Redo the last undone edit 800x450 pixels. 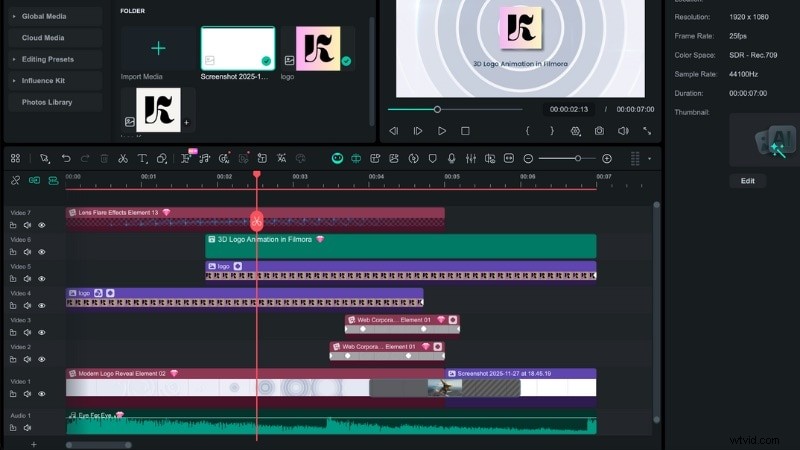click(85, 159)
